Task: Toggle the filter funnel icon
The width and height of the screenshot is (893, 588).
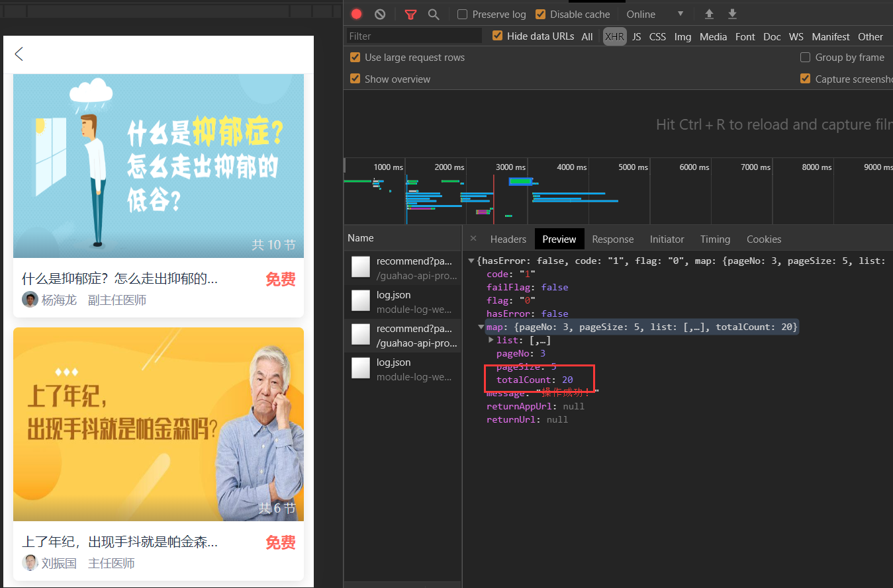Action: tap(411, 14)
